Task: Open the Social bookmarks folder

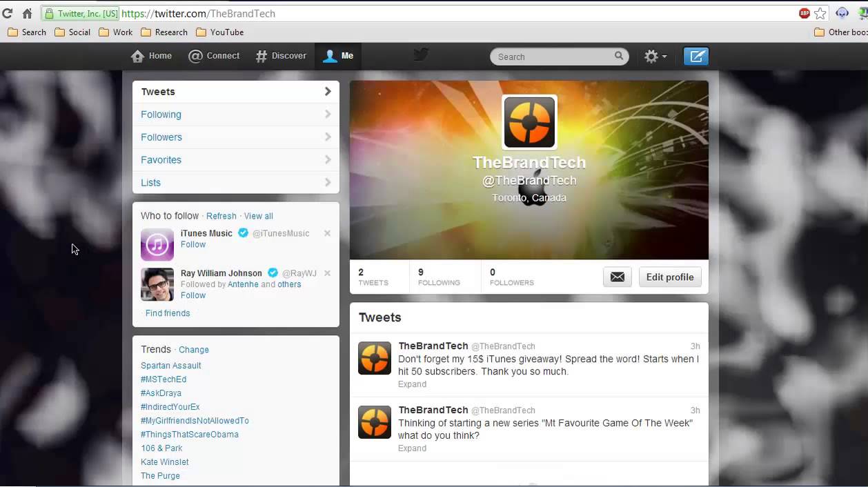Action: pyautogui.click(x=72, y=32)
